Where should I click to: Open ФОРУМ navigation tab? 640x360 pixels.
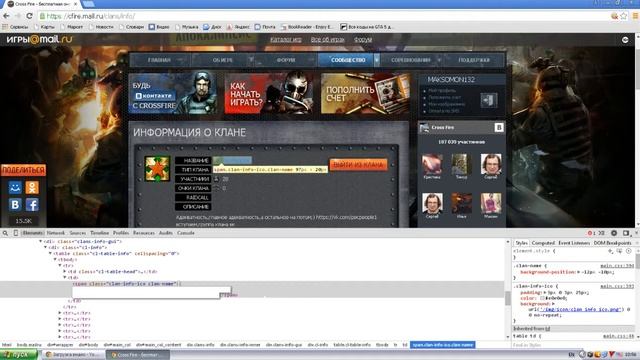(286, 60)
